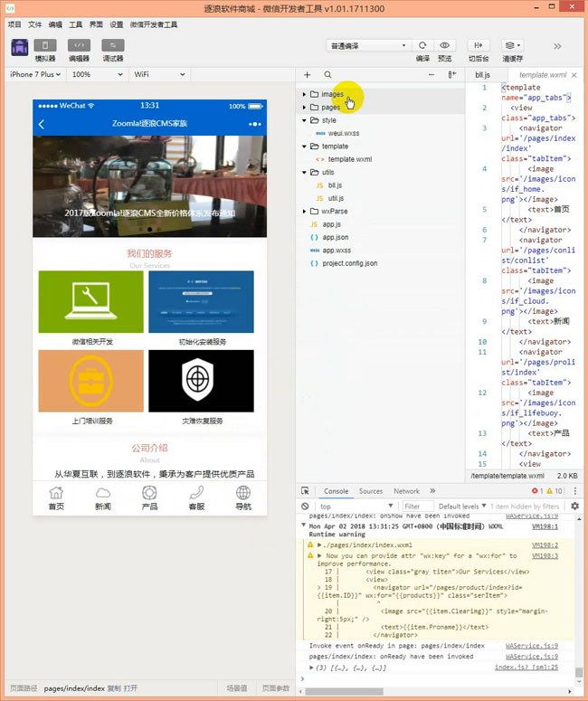Toggle the 调试器 debugger panel button

pos(112,45)
